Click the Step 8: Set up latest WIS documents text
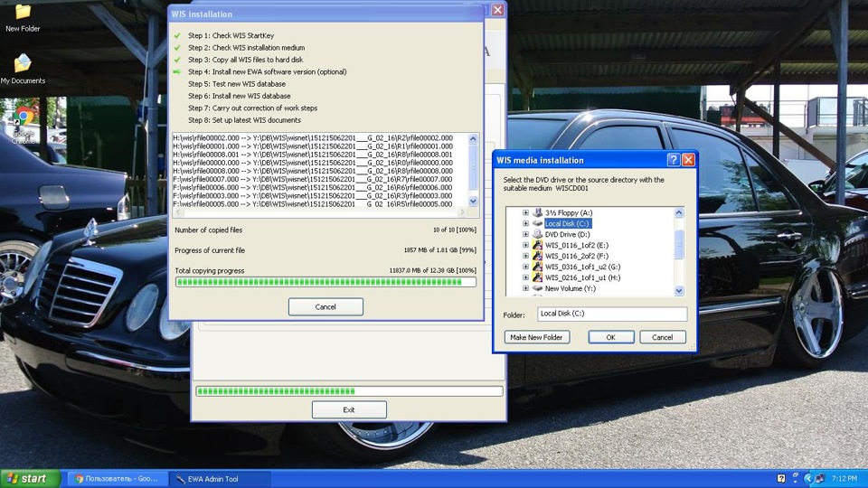The width and height of the screenshot is (868, 488). pos(244,120)
